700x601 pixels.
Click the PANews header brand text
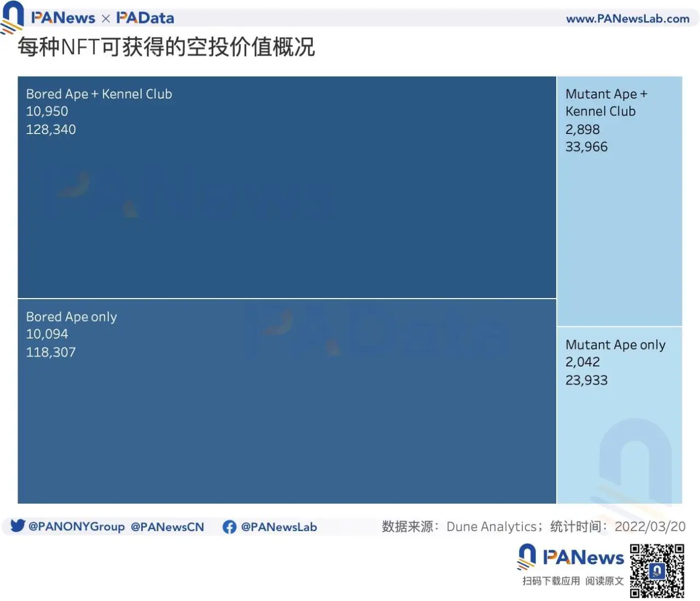(x=63, y=18)
